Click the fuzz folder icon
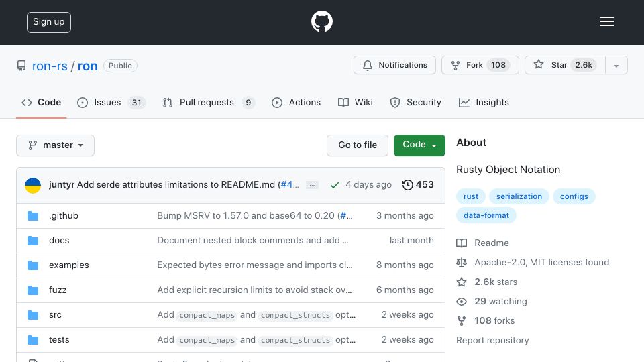The image size is (644, 362). pos(33,290)
